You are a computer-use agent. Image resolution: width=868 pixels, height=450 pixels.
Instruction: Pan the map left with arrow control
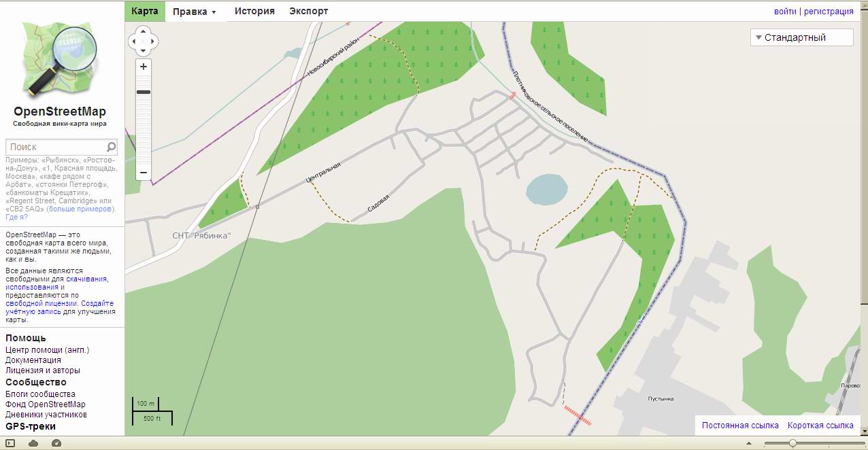[x=133, y=41]
